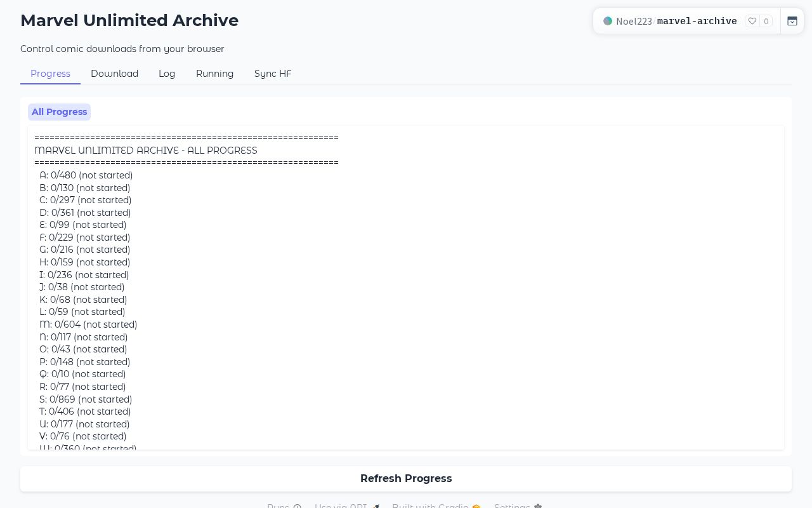Click the row 'E: 0/99 (not started)'
This screenshot has width=812, height=508.
point(82,225)
